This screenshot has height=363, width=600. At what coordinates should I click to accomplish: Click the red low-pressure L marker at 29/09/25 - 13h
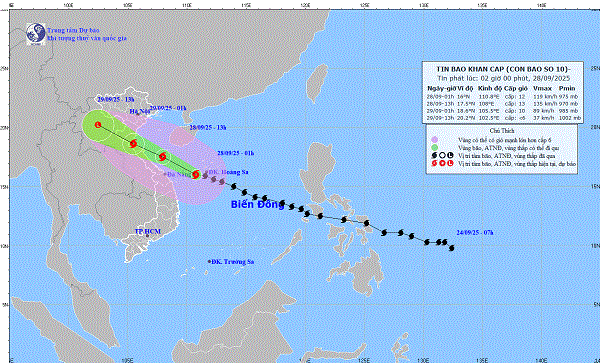pos(98,125)
